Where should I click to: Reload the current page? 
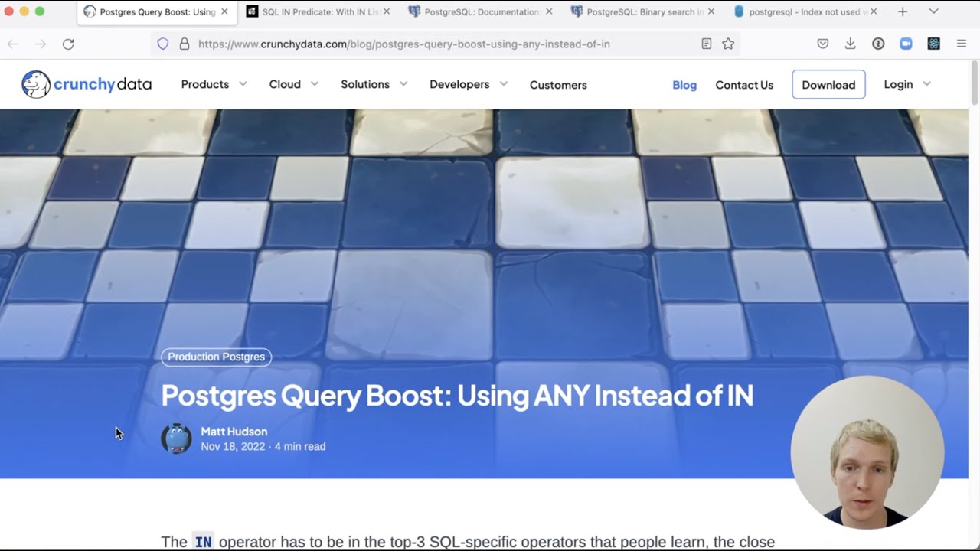68,44
